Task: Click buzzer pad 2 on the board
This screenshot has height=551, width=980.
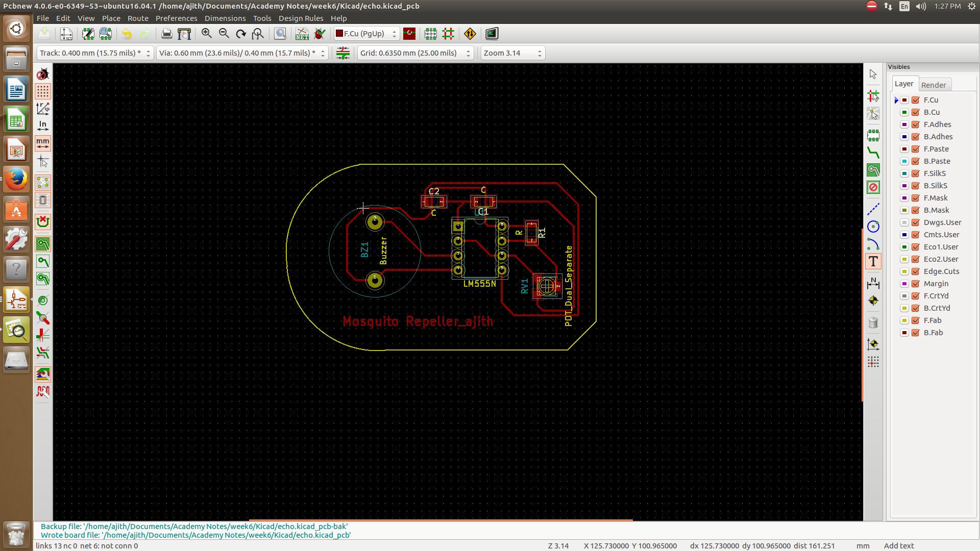Action: pyautogui.click(x=375, y=221)
